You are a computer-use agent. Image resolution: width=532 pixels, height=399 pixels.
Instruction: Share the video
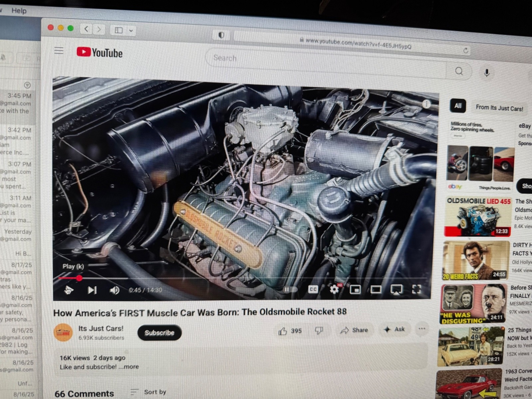(354, 330)
